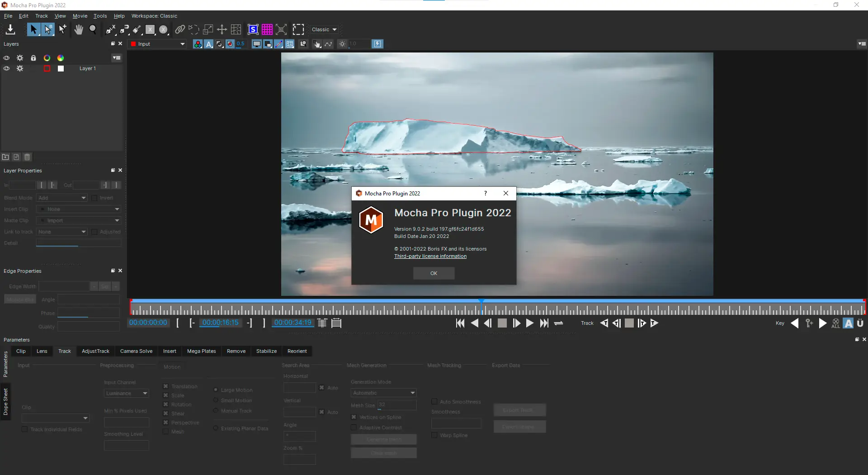Toggle the Show Planar Surface S icon
Image resolution: width=868 pixels, height=475 pixels.
pos(253,29)
